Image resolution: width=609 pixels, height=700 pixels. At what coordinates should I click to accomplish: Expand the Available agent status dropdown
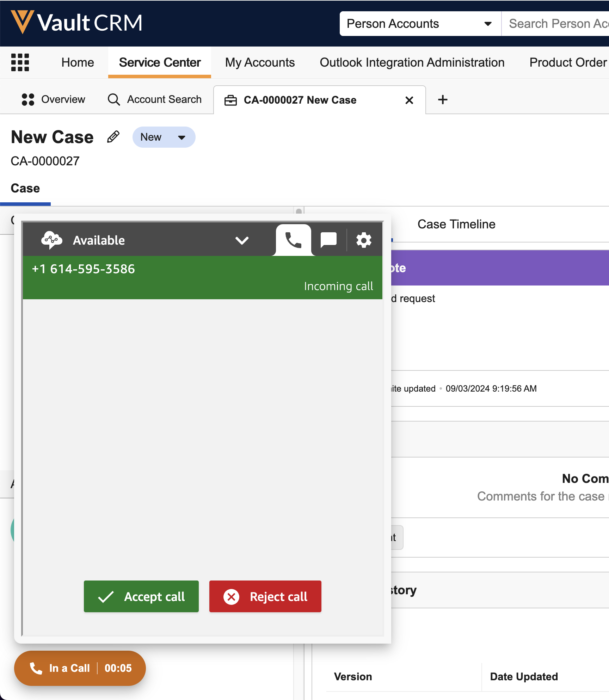[242, 240]
